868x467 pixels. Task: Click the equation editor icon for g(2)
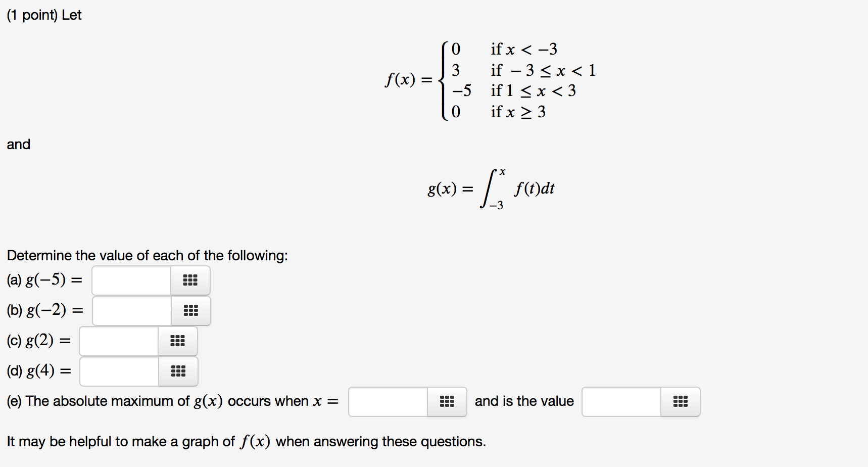(178, 341)
